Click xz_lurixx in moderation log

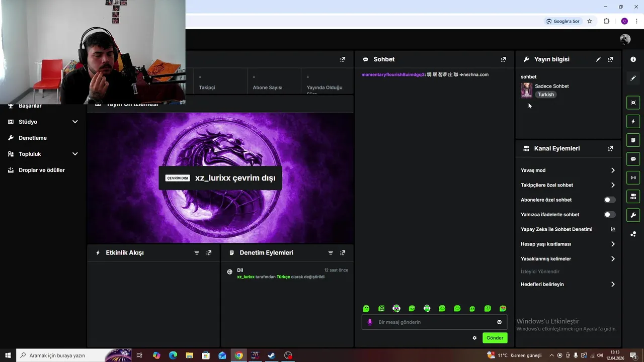246,277
